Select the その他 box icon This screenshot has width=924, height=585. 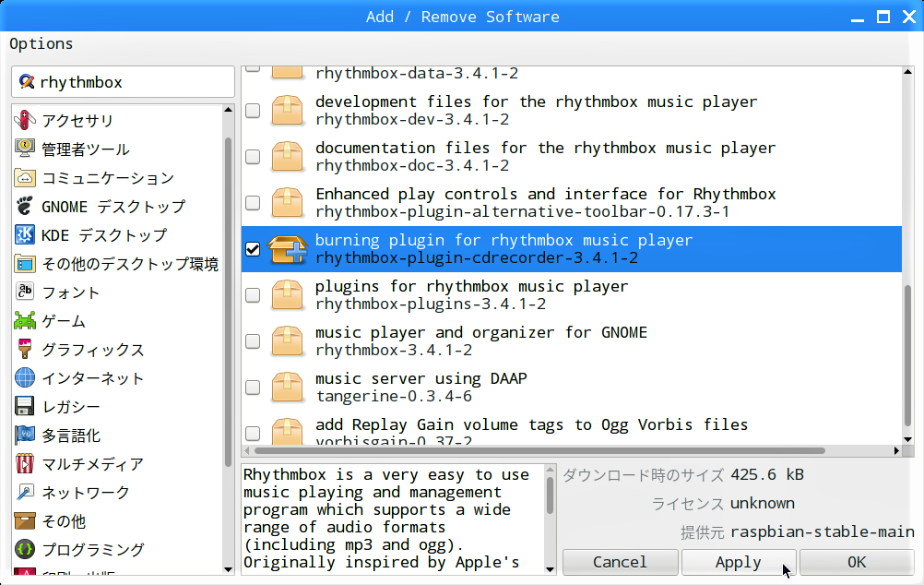coord(25,520)
